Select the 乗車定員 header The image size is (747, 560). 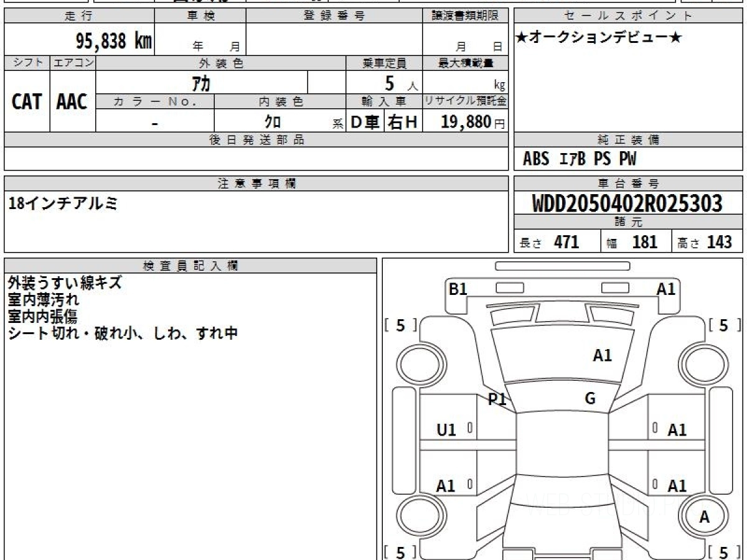[x=384, y=63]
